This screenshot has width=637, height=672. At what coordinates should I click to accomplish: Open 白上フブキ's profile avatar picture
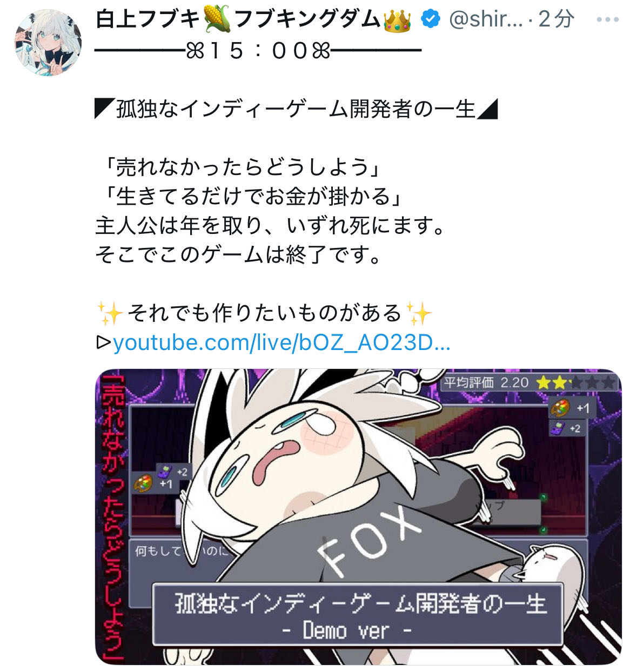click(x=48, y=42)
